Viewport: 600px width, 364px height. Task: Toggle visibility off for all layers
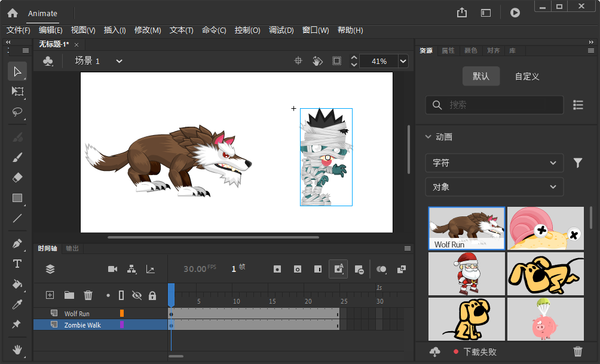(136, 295)
